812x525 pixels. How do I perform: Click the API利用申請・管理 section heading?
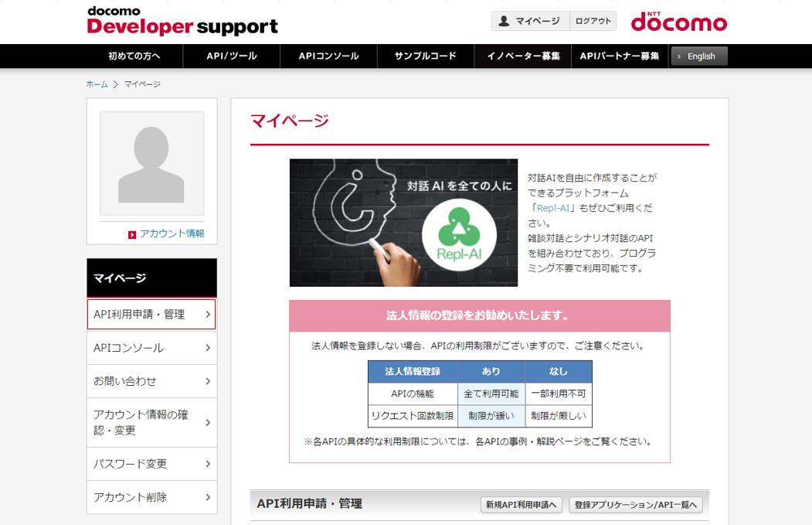click(309, 504)
